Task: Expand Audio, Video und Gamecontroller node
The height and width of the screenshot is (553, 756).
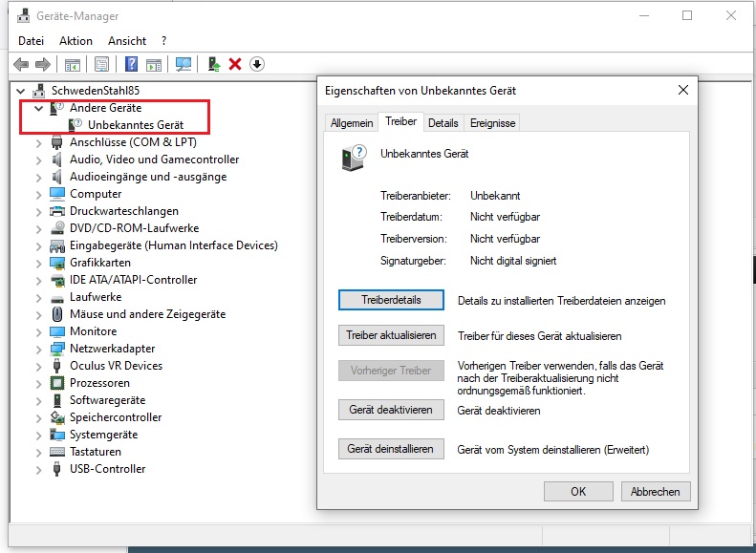Action: click(39, 160)
